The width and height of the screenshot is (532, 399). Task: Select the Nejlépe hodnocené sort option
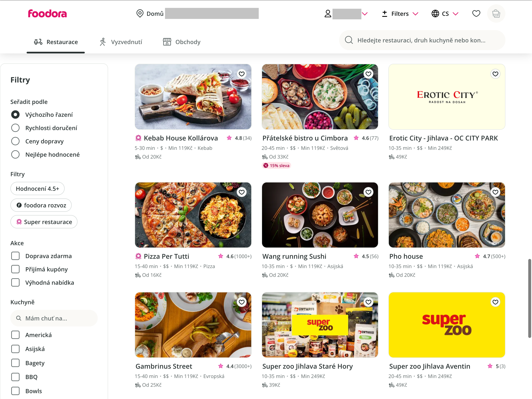(x=15, y=154)
